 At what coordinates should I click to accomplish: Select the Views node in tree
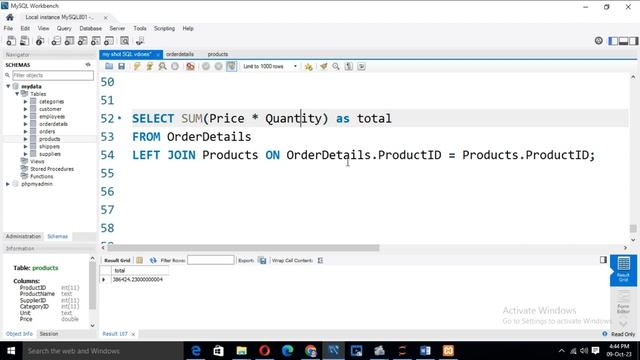37,161
